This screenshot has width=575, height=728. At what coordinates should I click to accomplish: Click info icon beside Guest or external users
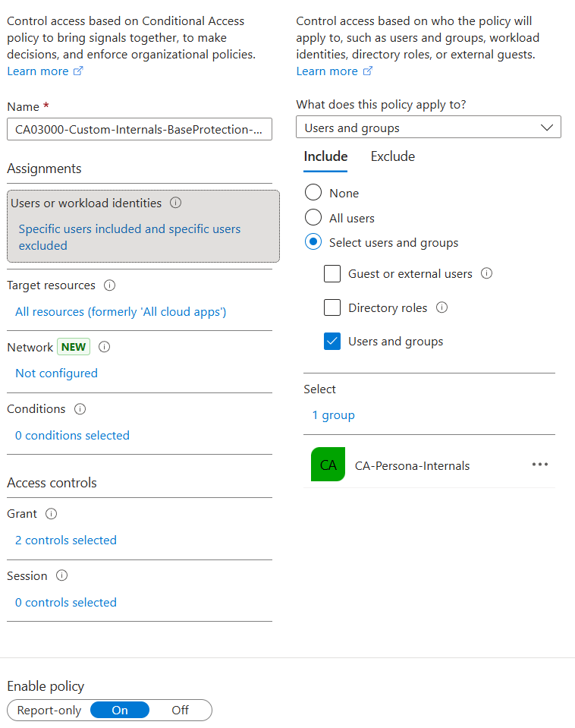pyautogui.click(x=487, y=273)
